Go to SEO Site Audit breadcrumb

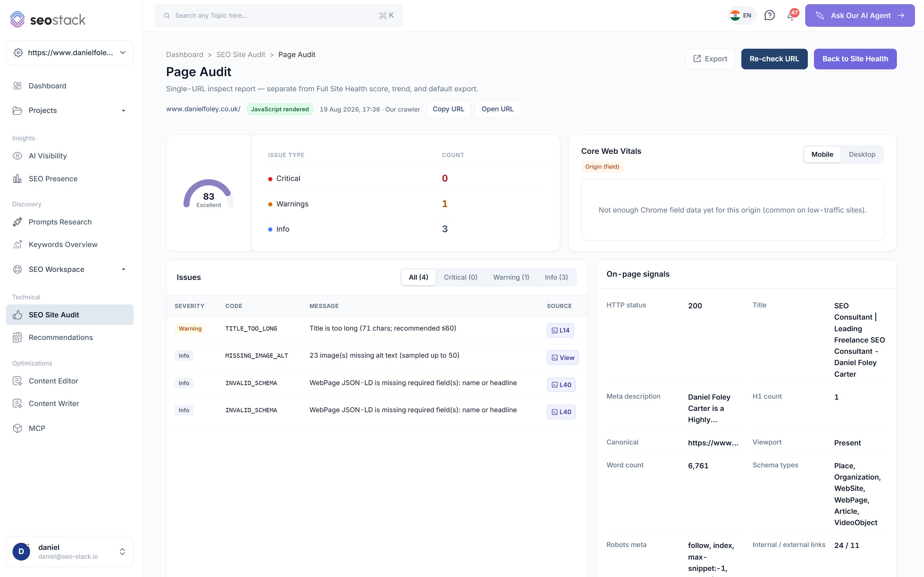point(240,55)
